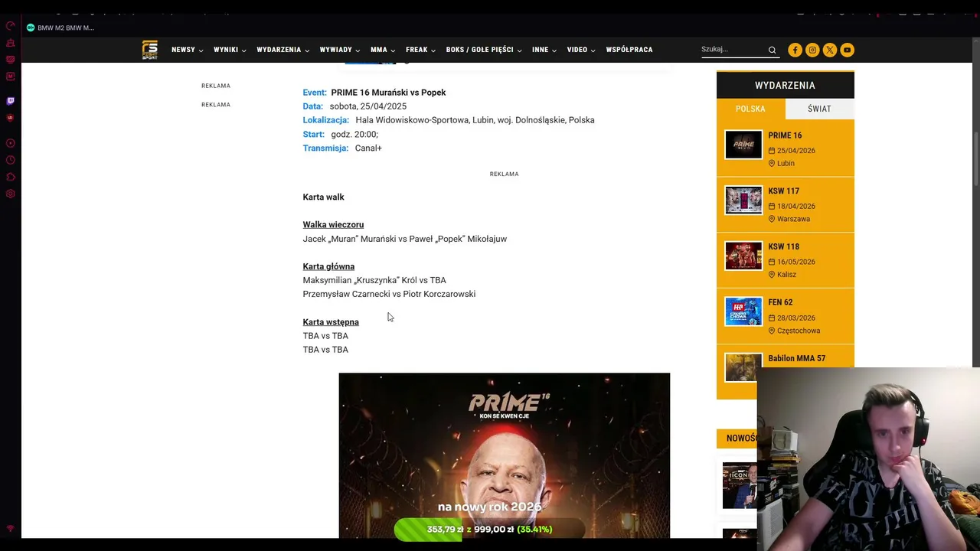980x551 pixels.
Task: Open the Twitch sidebar panel
Action: (x=11, y=101)
